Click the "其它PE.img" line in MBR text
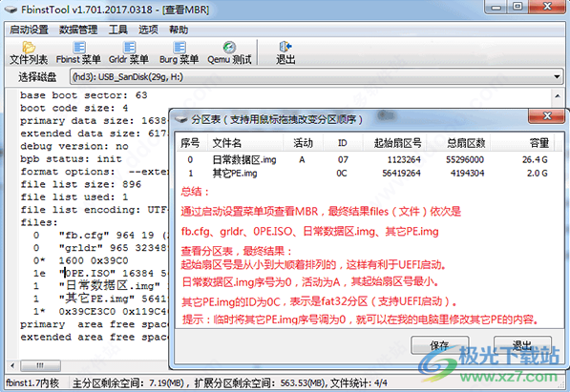The height and width of the screenshot is (392, 570). pos(100,299)
